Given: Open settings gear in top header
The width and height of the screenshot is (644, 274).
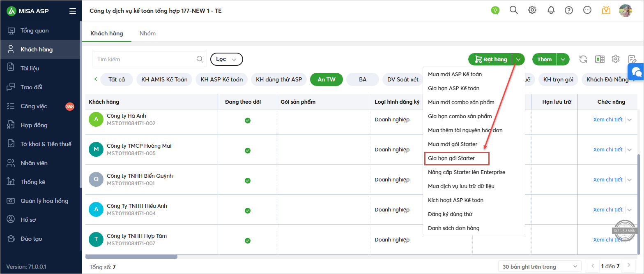Looking at the screenshot, I should point(532,10).
